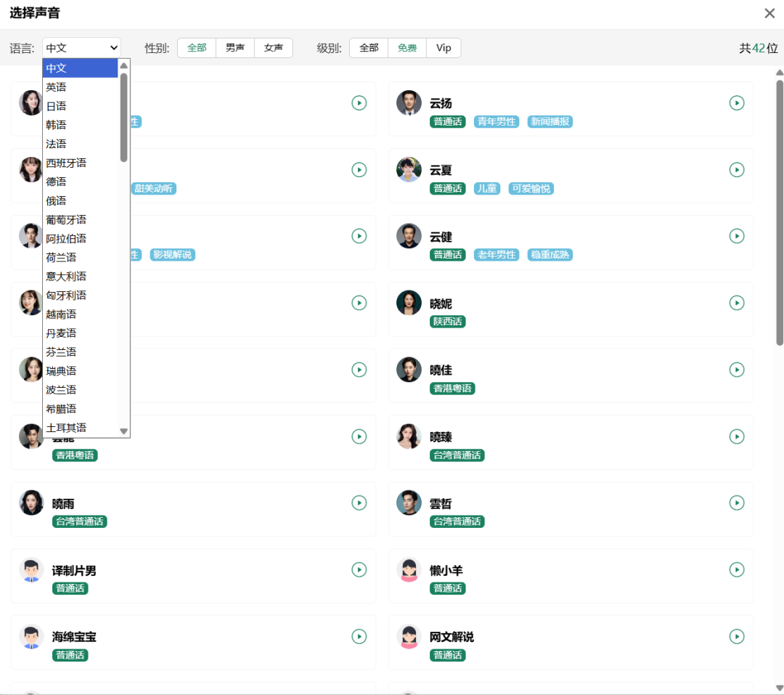The width and height of the screenshot is (784, 695).
Task: Click the 儿童 tag on 云夏
Action: click(486, 189)
